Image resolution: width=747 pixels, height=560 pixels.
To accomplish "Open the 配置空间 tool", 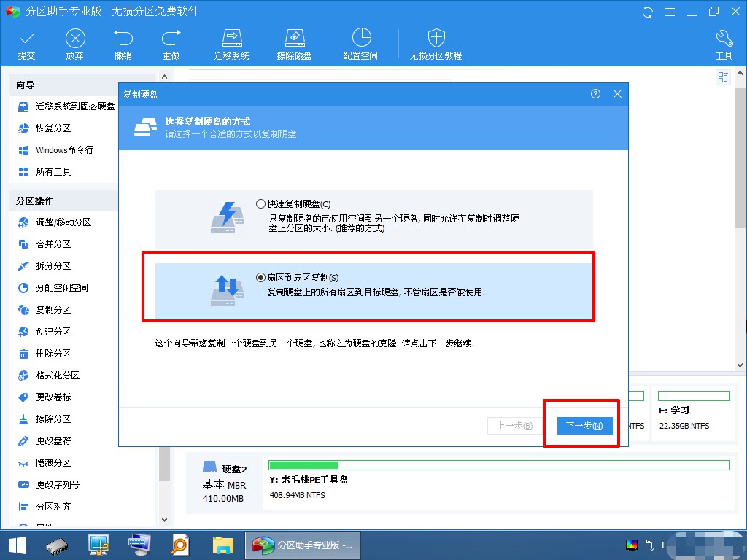I will coord(360,44).
